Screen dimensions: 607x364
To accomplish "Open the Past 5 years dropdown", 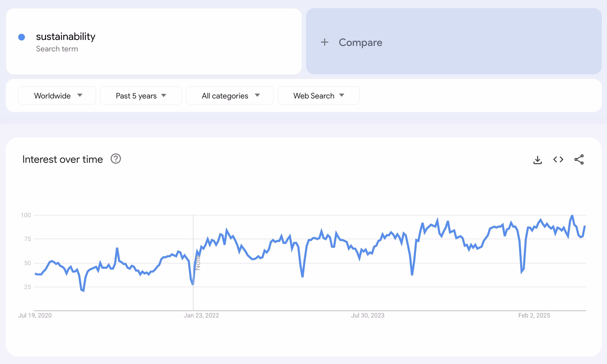I will coord(141,96).
